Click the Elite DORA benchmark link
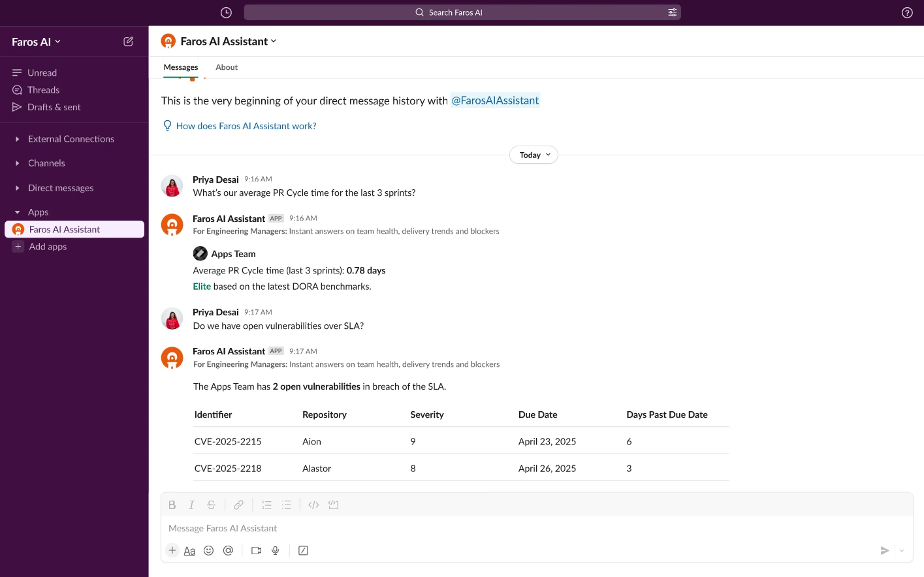This screenshot has height=577, width=924. click(201, 286)
